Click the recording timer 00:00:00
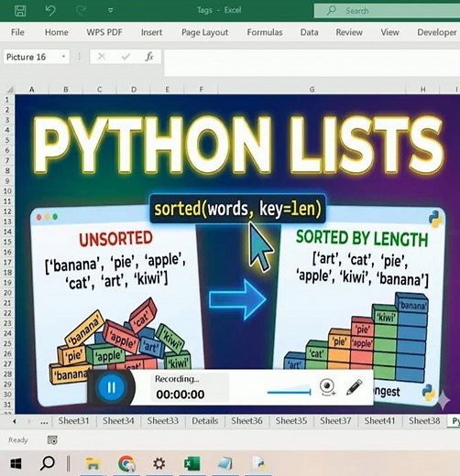 click(x=181, y=395)
